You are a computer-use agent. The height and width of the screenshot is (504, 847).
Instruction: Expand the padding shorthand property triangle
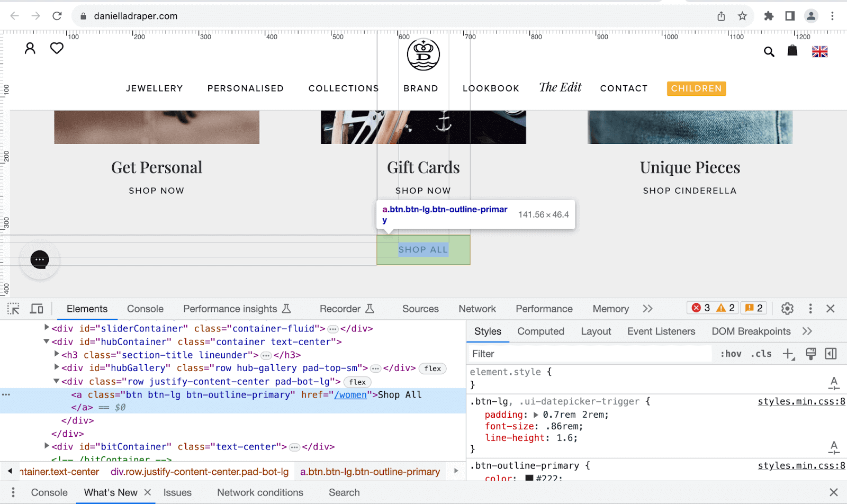click(x=536, y=415)
